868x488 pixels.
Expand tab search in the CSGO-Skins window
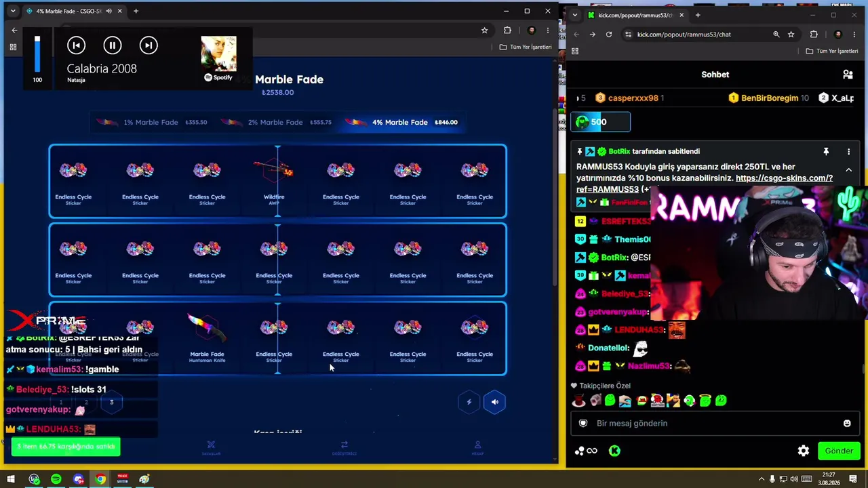click(12, 11)
